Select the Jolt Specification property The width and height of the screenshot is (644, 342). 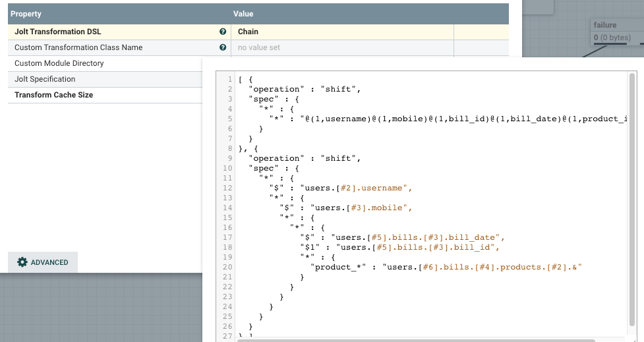point(105,79)
